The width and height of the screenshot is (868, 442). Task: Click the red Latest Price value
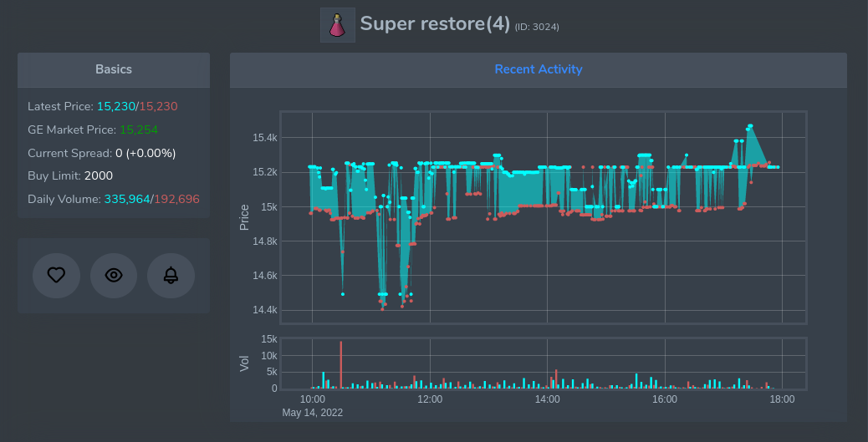pos(158,106)
